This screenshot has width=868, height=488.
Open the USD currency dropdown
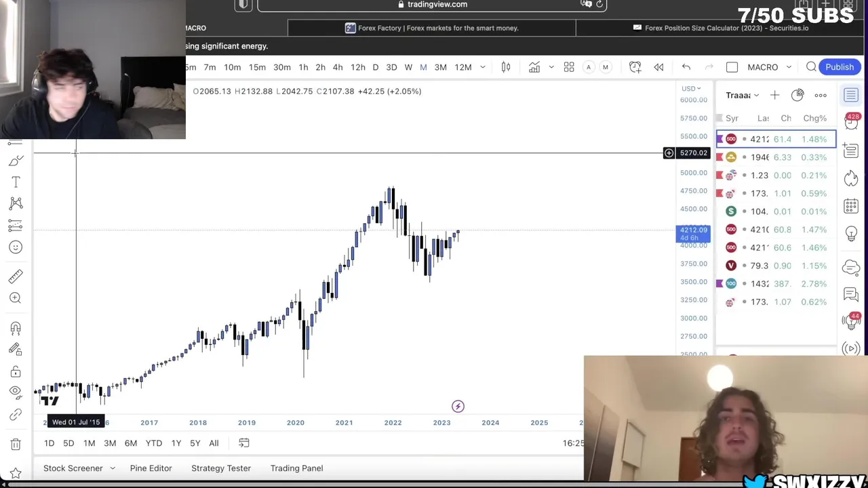click(691, 89)
